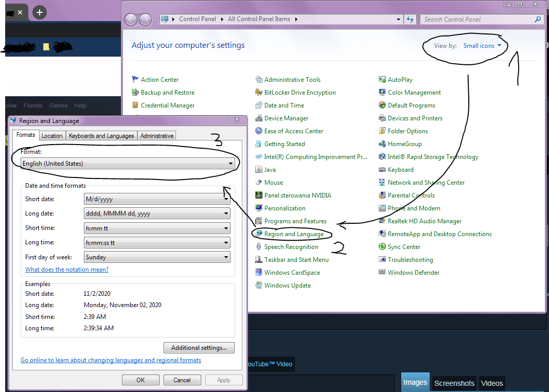549x392 pixels.
Task: Click the Additional settings button
Action: point(199,348)
